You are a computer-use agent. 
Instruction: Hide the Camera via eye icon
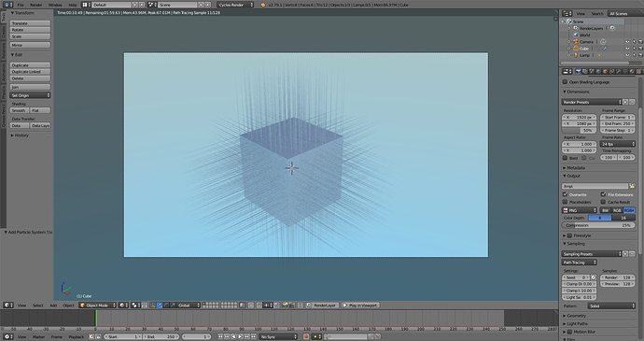click(x=627, y=42)
